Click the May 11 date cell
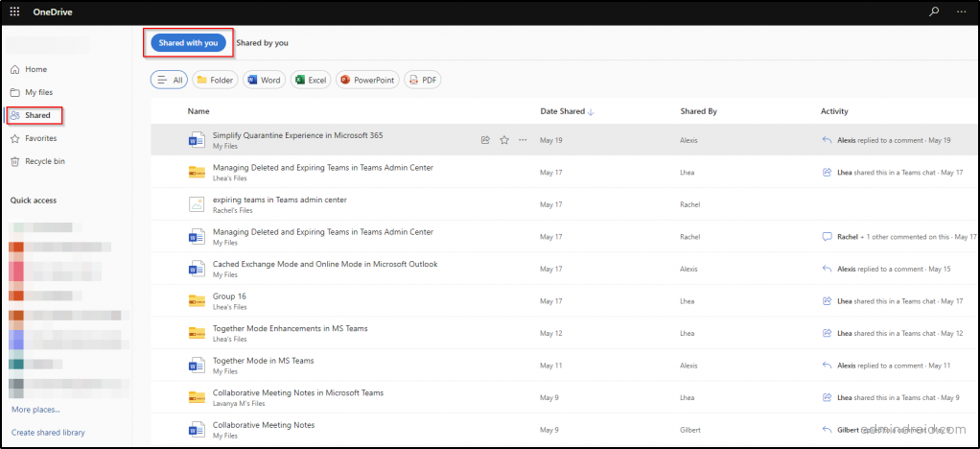The image size is (980, 449). (551, 366)
